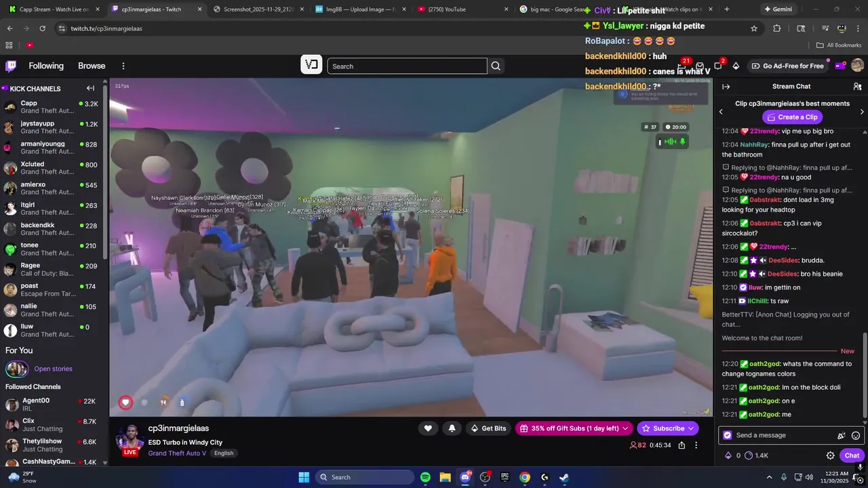Open Chrome extensions puzzle icon
Screen dimensions: 868x488
[x=777, y=28]
